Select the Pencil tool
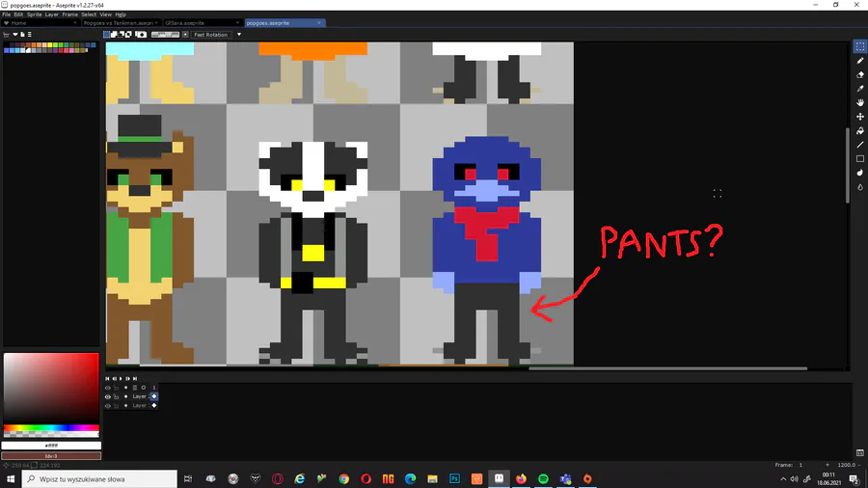Viewport: 868px width, 488px height. [x=859, y=61]
